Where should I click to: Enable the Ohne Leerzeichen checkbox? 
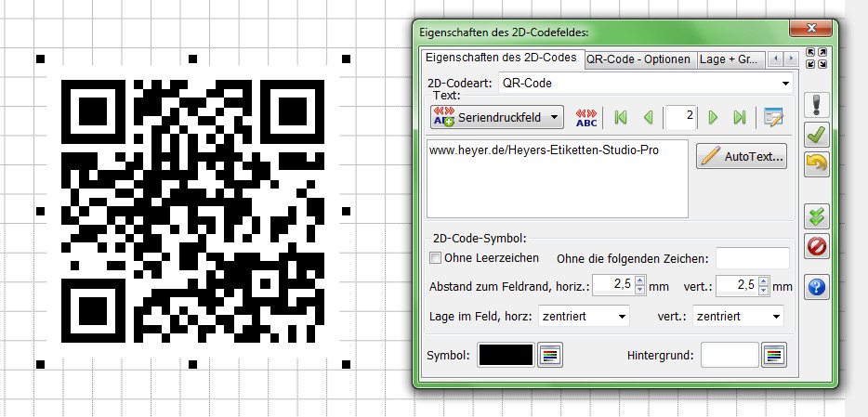coord(435,258)
